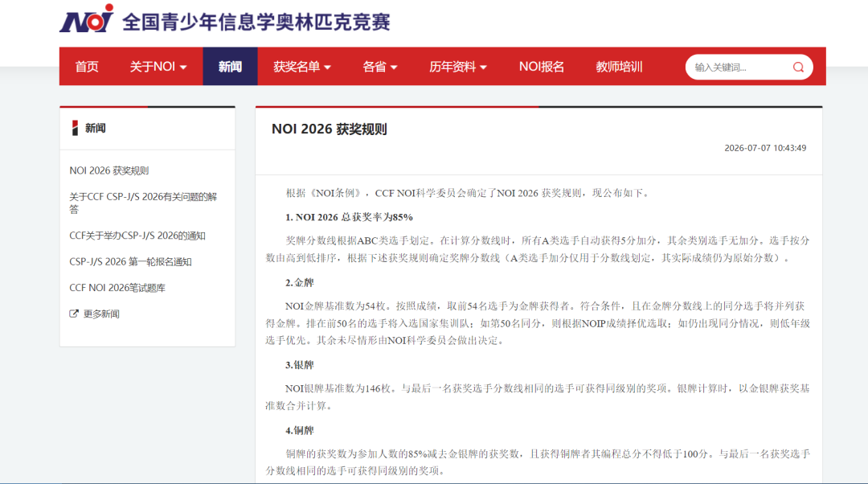Screen dimensions: 868x484
Task: Click the external-link icon beside 更多新闻
Action: pos(74,314)
